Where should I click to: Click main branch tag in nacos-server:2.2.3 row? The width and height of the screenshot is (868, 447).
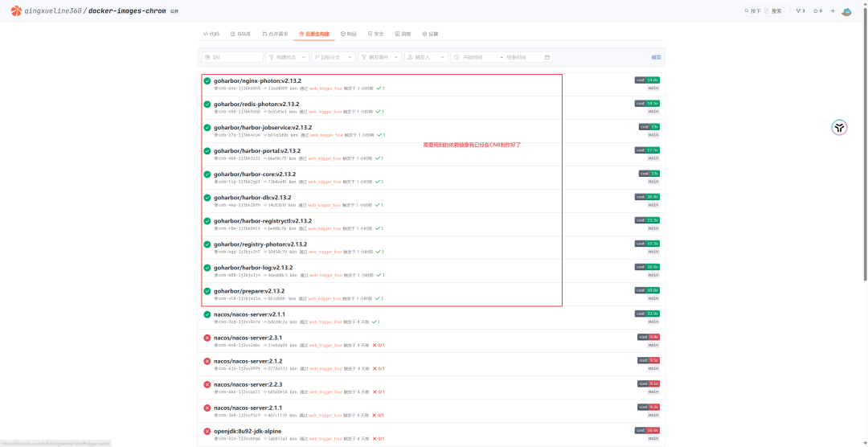tap(653, 392)
